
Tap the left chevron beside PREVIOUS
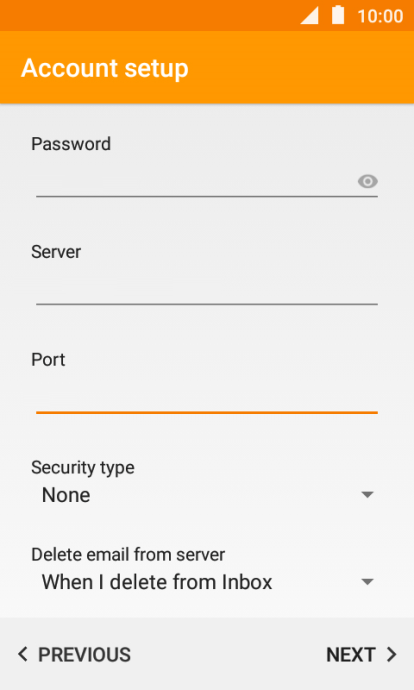tap(23, 654)
